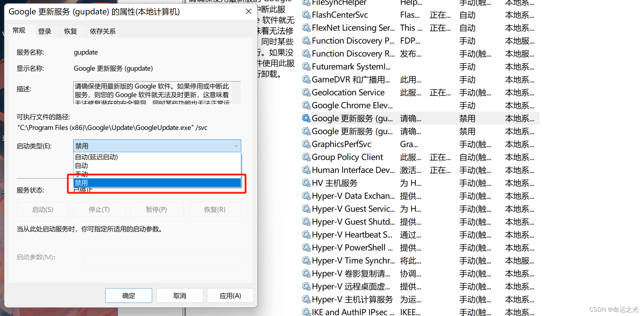Choose 自动(延迟启动) in startup type list

click(157, 157)
